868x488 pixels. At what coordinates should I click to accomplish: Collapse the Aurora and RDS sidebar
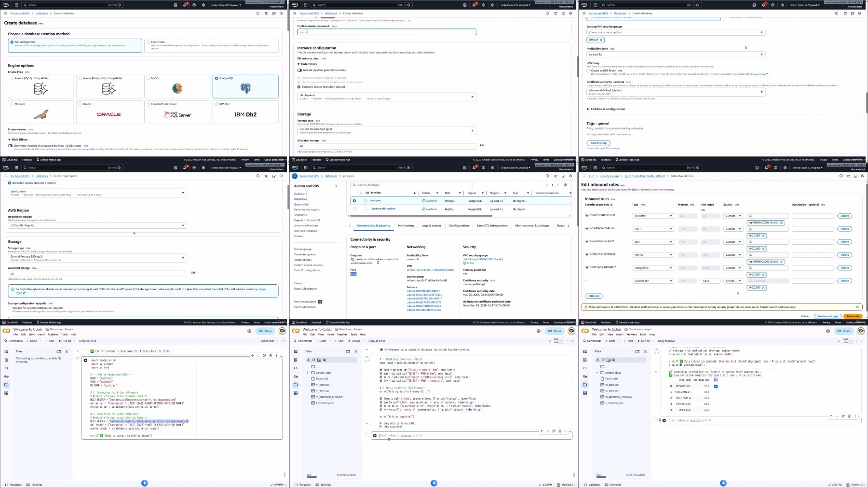pyautogui.click(x=336, y=186)
